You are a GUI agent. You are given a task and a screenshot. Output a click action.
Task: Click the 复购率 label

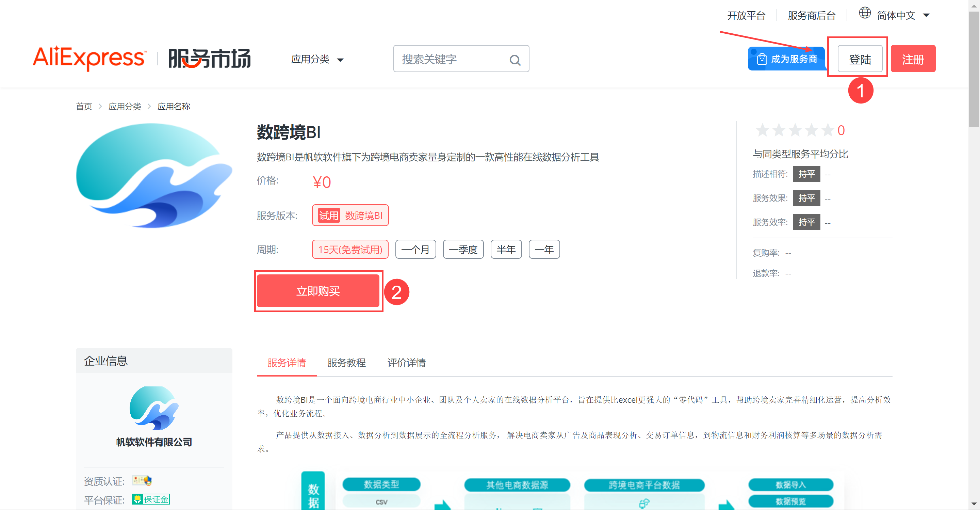click(766, 253)
